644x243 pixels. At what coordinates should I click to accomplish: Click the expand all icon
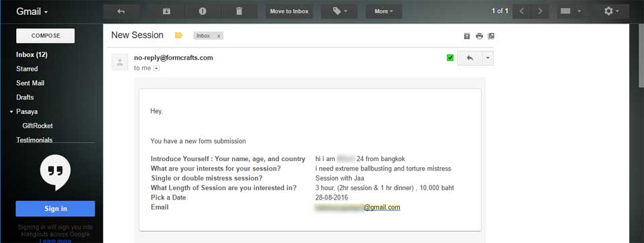coord(467,36)
